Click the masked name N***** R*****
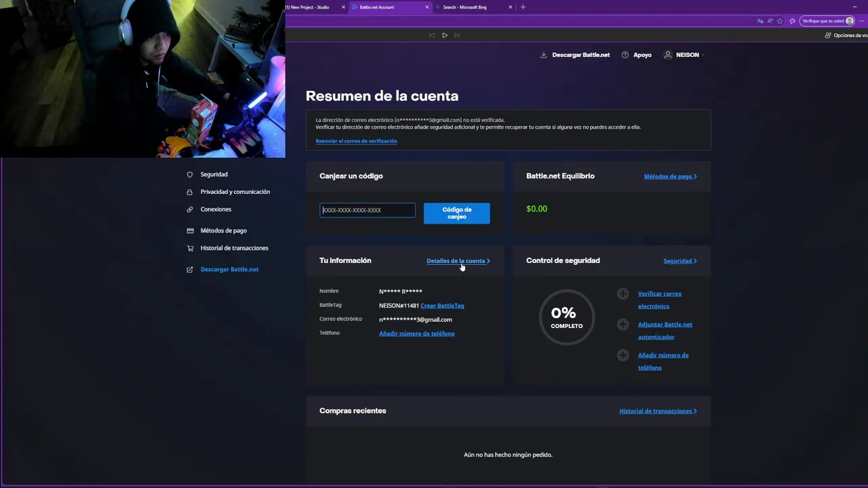Image resolution: width=868 pixels, height=488 pixels. [x=401, y=291]
